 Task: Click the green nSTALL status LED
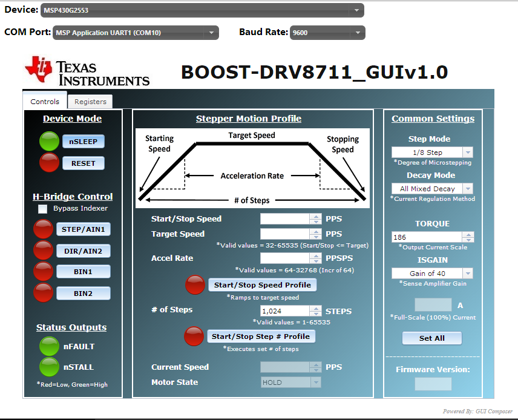tap(49, 367)
